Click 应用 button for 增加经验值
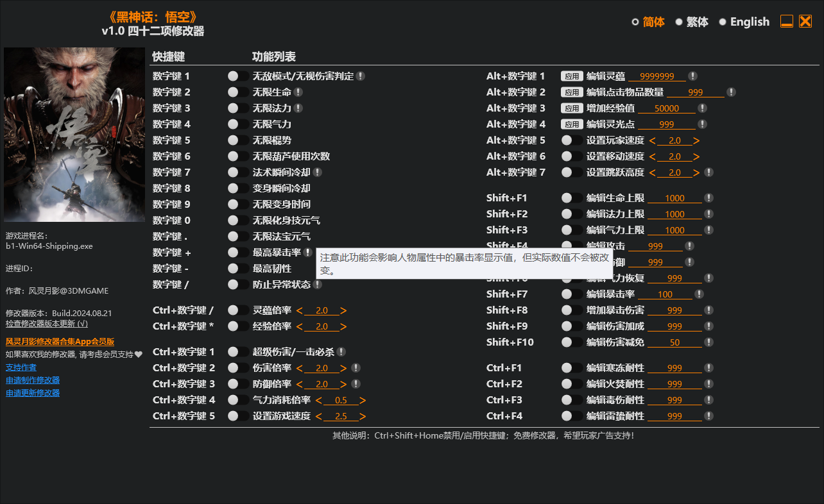This screenshot has height=504, width=824. pyautogui.click(x=572, y=108)
